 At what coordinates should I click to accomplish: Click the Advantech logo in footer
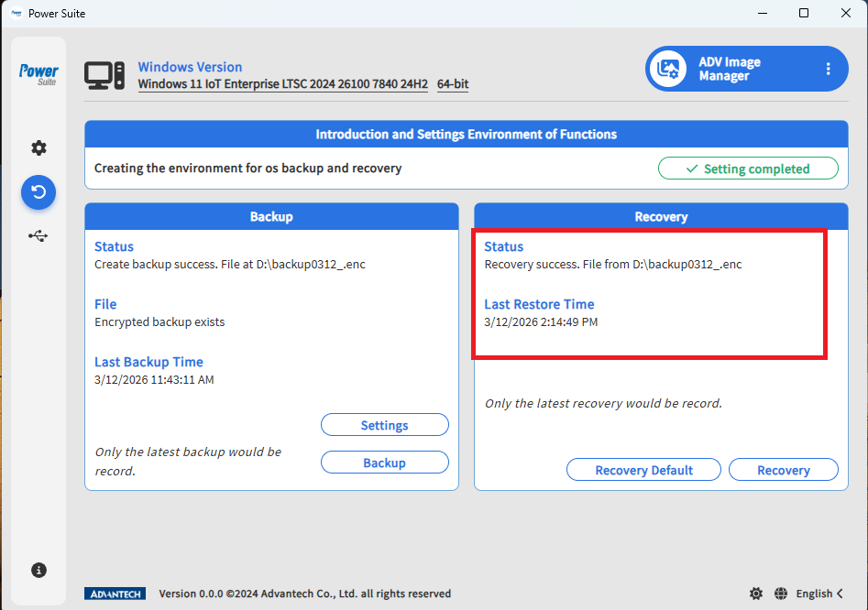click(x=115, y=594)
